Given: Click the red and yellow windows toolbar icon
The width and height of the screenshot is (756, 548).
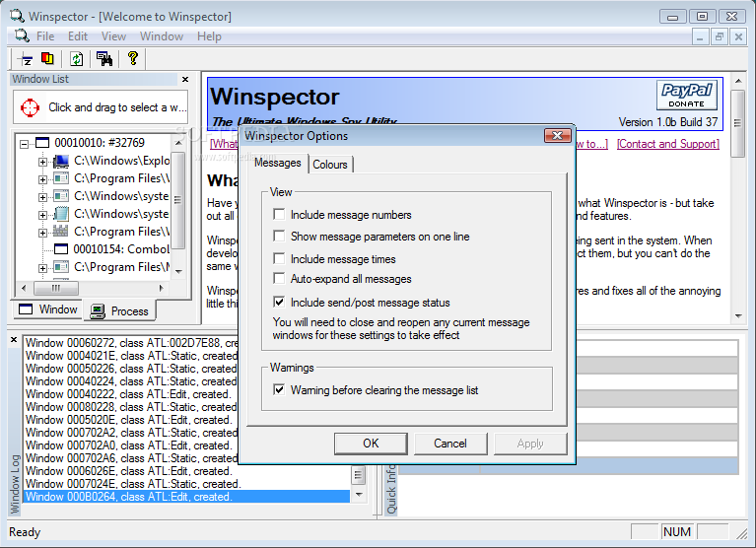Looking at the screenshot, I should tap(47, 59).
